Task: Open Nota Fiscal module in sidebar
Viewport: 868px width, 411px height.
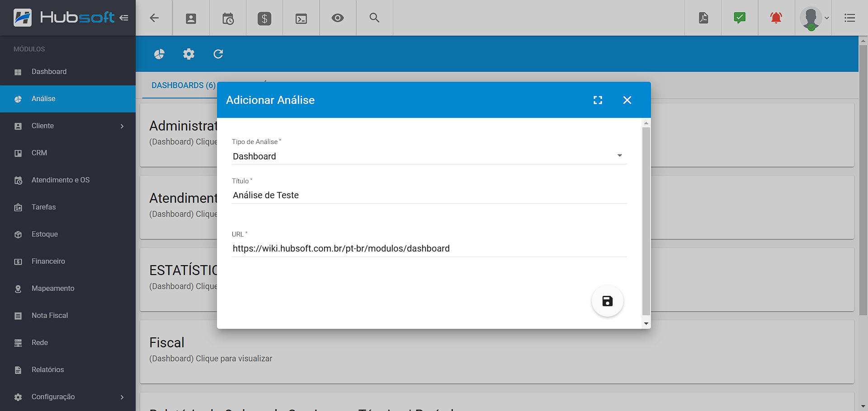Action: pyautogui.click(x=68, y=316)
